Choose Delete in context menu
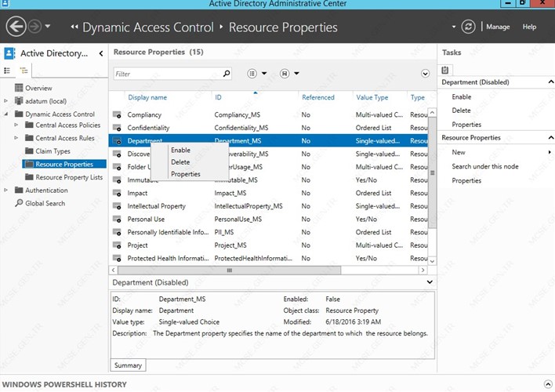The height and width of the screenshot is (392, 555). [180, 162]
